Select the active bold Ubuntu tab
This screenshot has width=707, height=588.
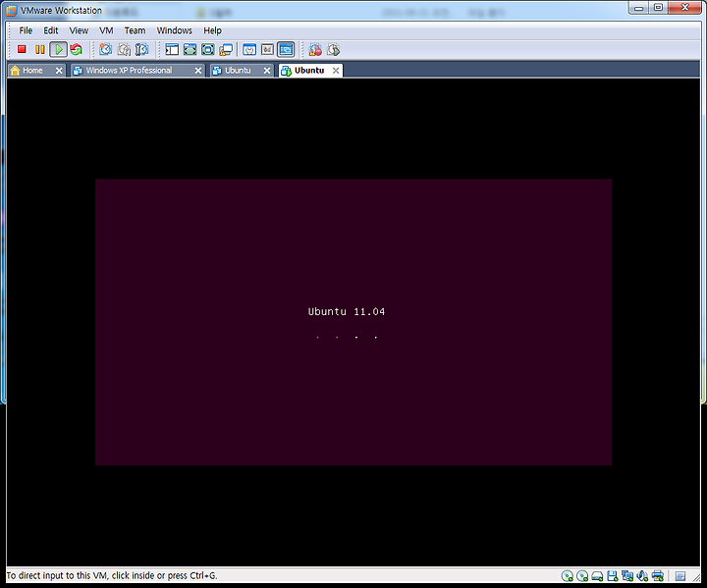tap(309, 71)
